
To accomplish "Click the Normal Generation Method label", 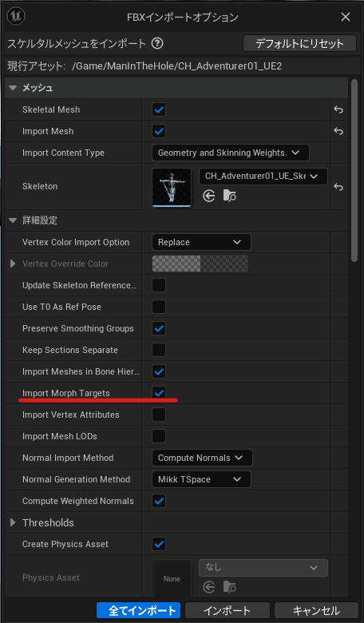I will click(76, 479).
